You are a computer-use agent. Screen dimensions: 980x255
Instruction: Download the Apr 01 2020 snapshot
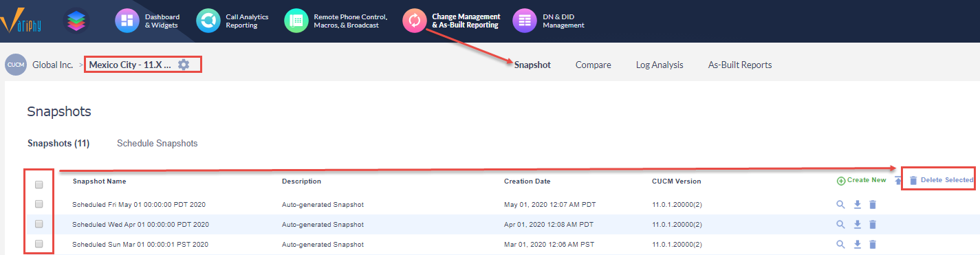[857, 224]
